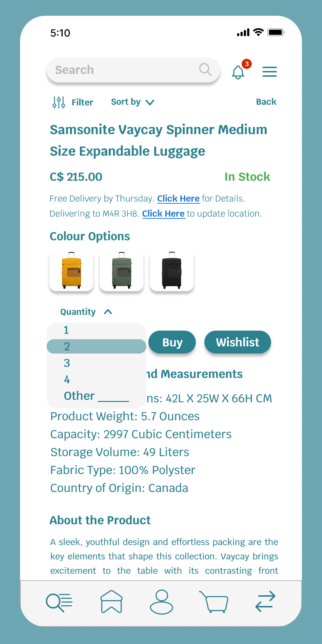Pick the yellow luggage colour
The height and width of the screenshot is (644, 322).
pyautogui.click(x=71, y=271)
